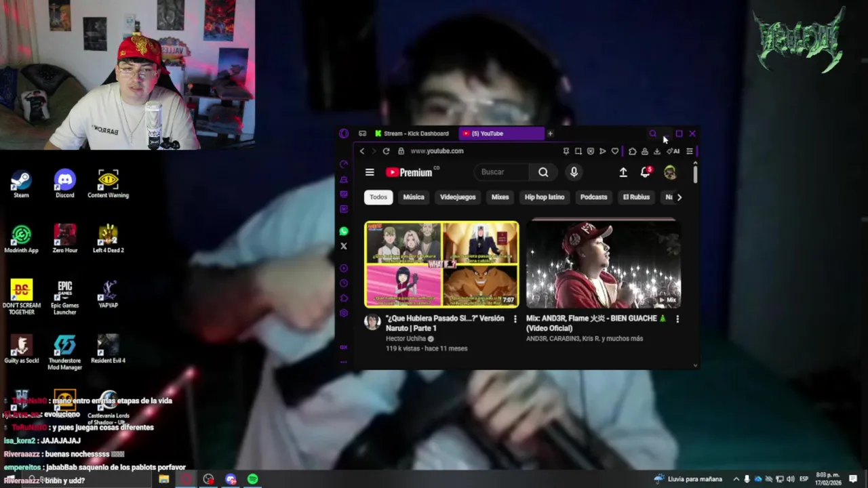Select the YAPYAP desktop icon
This screenshot has width=868, height=488.
click(108, 293)
